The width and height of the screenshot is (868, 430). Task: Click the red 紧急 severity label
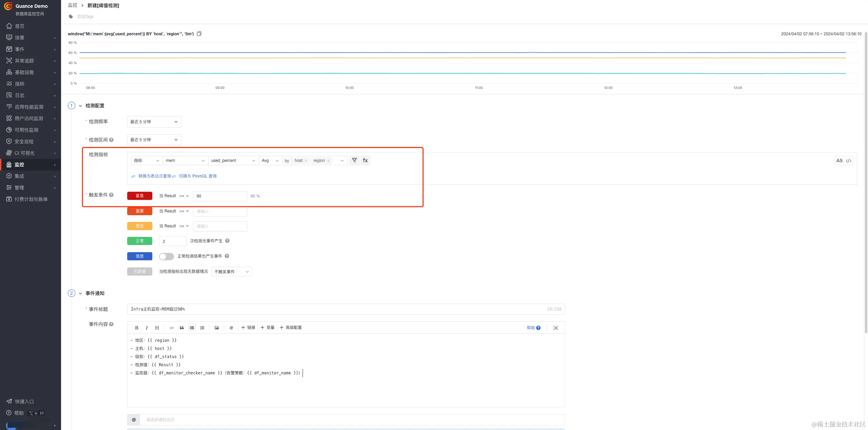click(139, 196)
